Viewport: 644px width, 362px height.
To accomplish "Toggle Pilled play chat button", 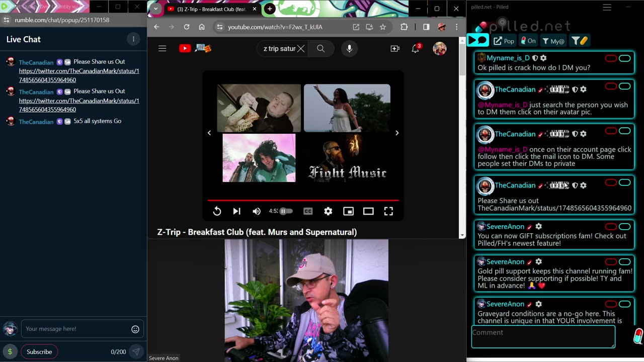I will (477, 40).
